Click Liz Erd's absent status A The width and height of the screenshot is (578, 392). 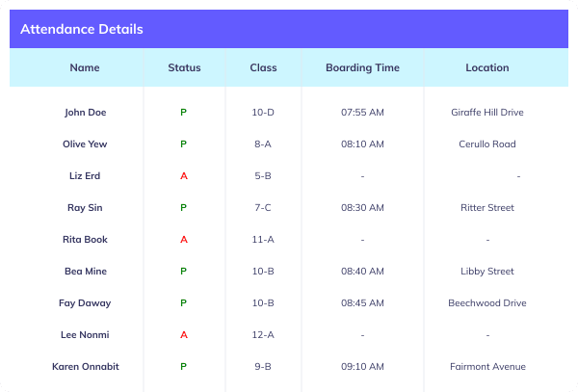(184, 175)
